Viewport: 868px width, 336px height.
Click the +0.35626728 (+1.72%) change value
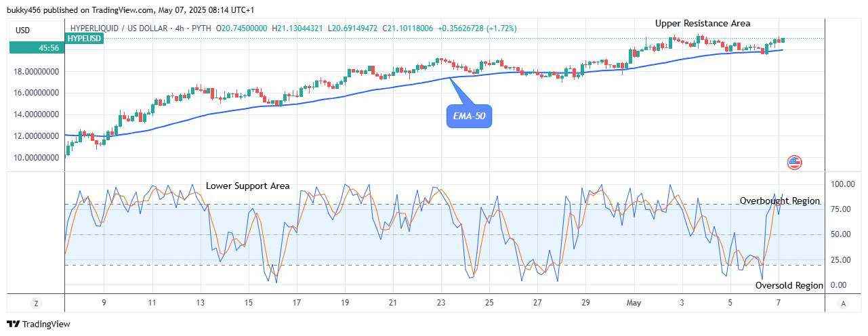pos(478,28)
